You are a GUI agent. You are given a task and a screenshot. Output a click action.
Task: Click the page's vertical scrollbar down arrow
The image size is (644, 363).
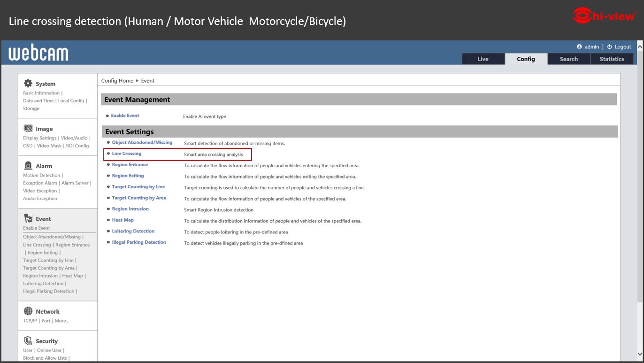point(640,355)
